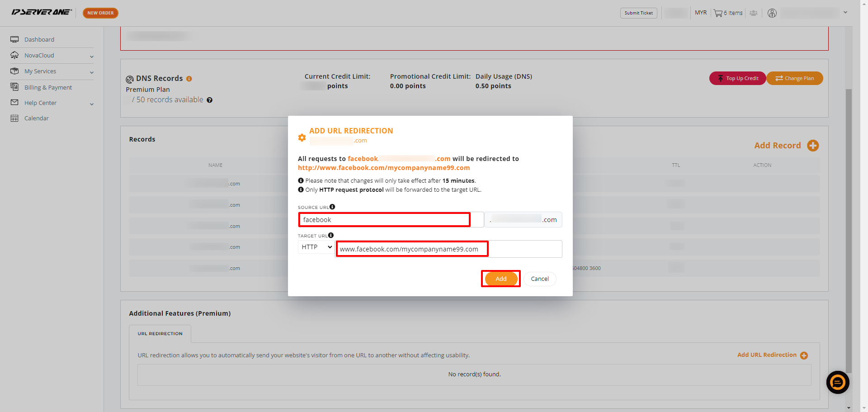This screenshot has height=412, width=868.
Task: Click the page vertical scrollbar
Action: click(x=849, y=231)
